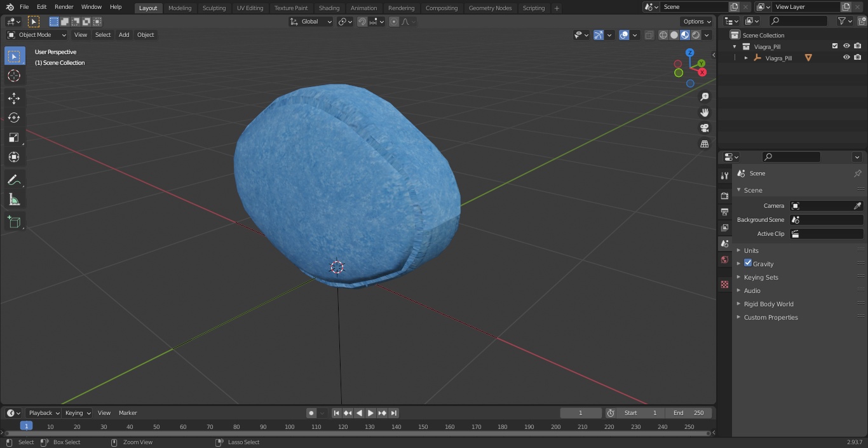Switch to the Modeling workspace tab

[180, 8]
